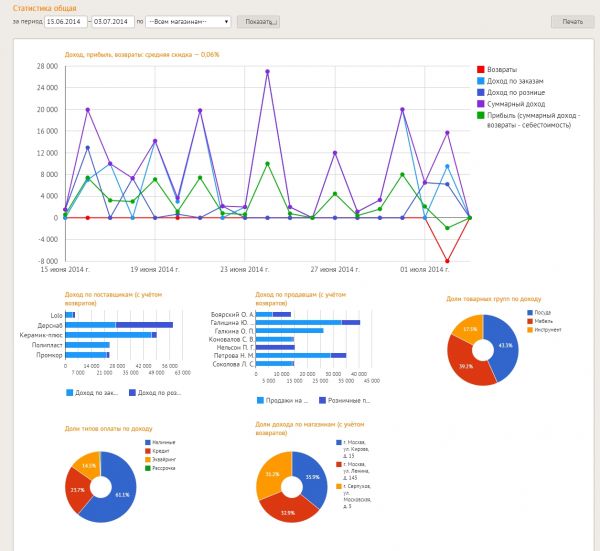Screen dimensions: 600x551
Task: Click the Печать button
Action: tap(572, 21)
